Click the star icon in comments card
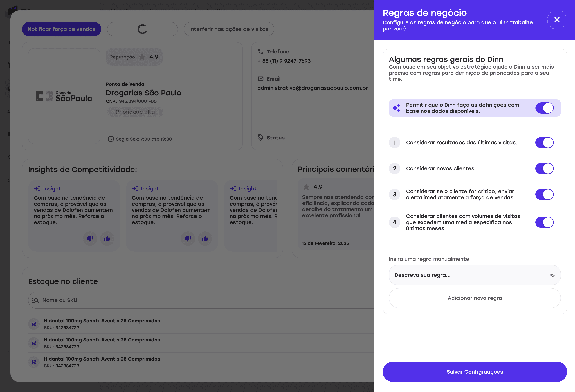Screen dimensions: 575x392 point(306,187)
